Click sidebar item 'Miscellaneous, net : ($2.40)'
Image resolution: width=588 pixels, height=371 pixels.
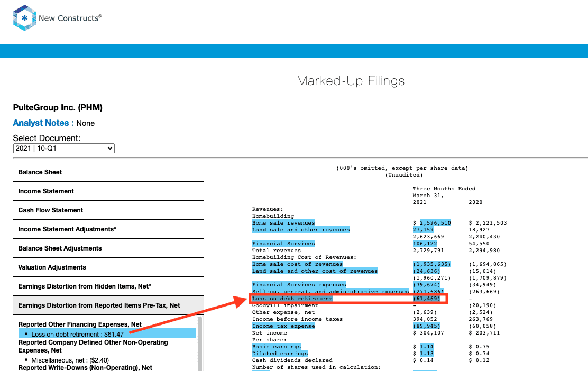coord(70,360)
